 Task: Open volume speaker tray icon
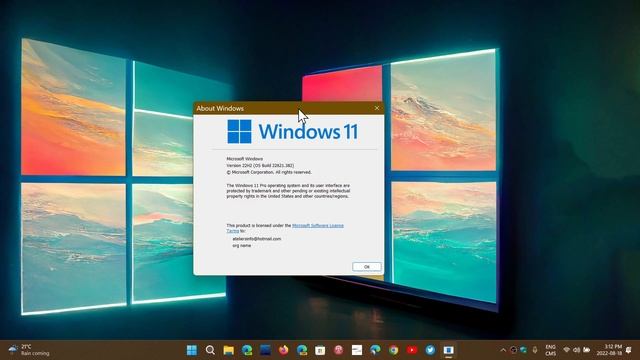point(576,350)
